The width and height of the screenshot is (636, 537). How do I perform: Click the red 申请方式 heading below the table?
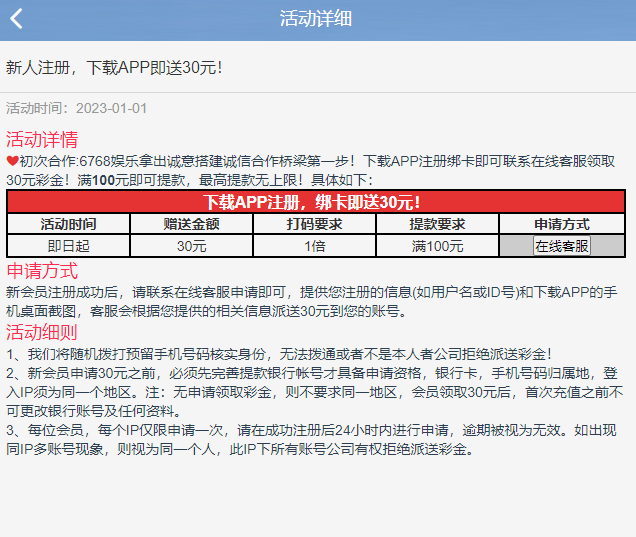click(42, 271)
